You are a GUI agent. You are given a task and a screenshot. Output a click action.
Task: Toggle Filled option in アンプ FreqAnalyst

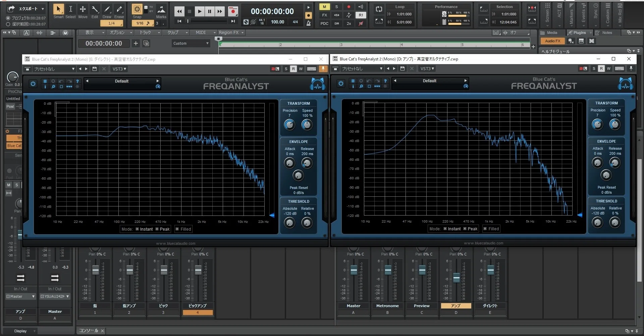[491, 229]
